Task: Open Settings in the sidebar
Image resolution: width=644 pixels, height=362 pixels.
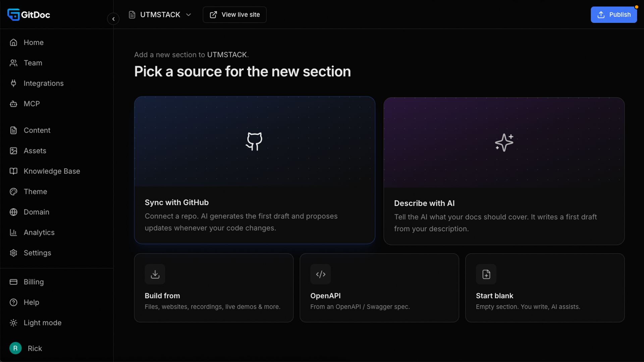Action: (x=37, y=253)
